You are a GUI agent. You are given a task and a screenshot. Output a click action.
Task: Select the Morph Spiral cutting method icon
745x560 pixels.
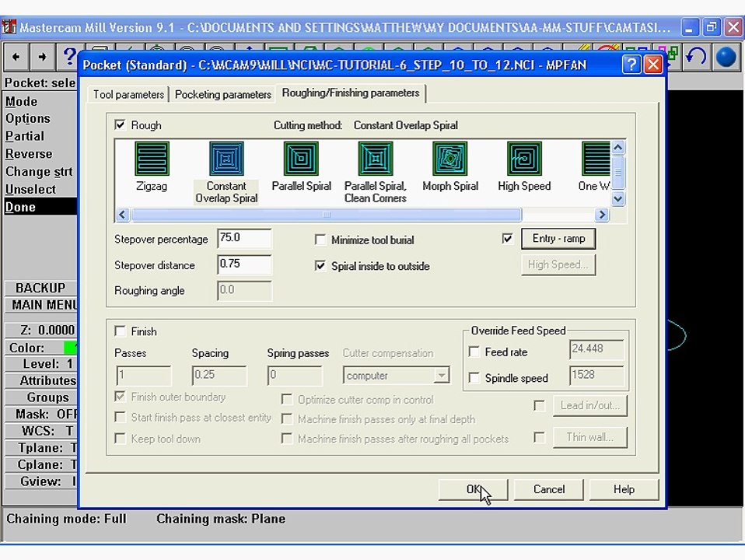(450, 159)
